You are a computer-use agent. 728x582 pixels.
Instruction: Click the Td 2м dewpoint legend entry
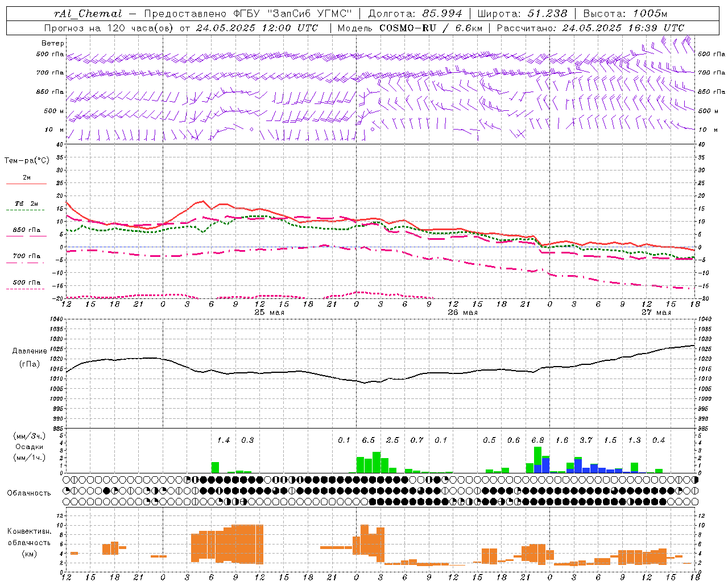(x=26, y=203)
